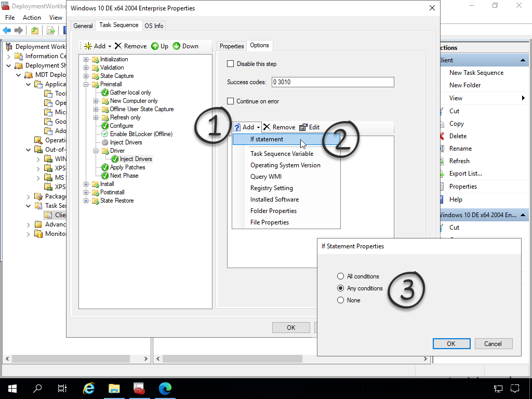Select the Configure step
The height and width of the screenshot is (399, 532).
pyautogui.click(x=122, y=126)
